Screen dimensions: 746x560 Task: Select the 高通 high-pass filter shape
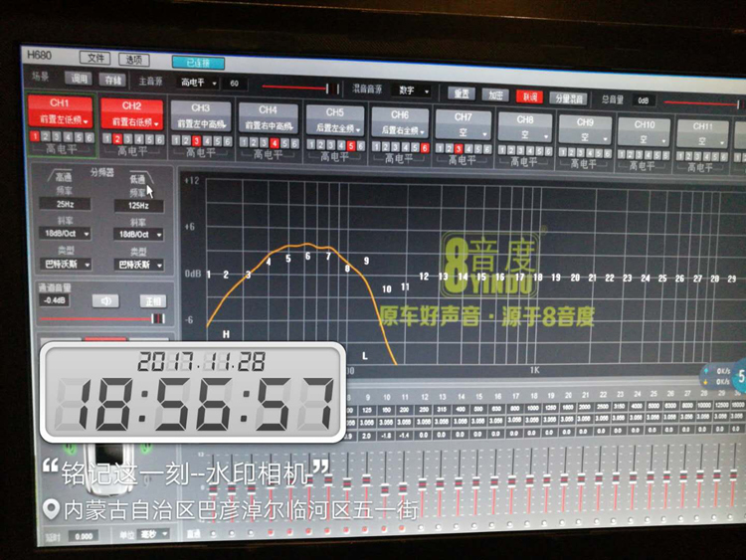point(61,176)
